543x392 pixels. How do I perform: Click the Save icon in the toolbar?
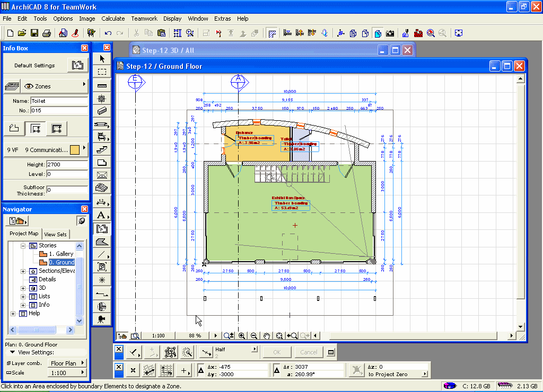point(34,33)
